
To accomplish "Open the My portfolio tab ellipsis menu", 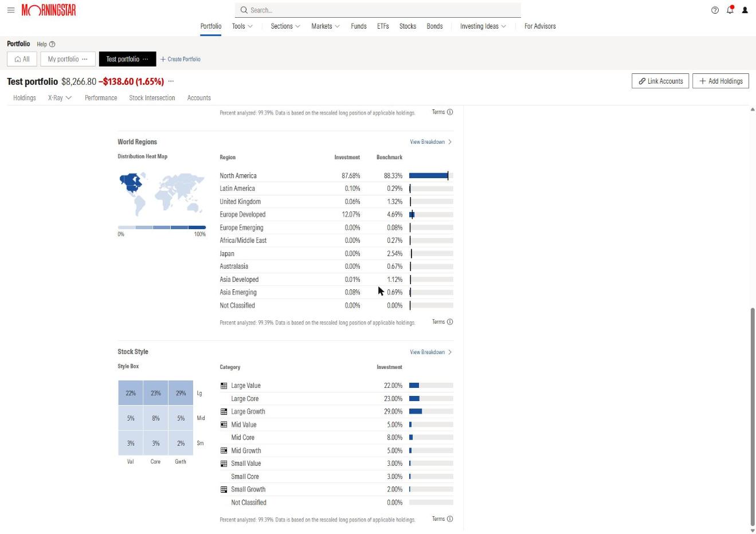I will [x=85, y=59].
